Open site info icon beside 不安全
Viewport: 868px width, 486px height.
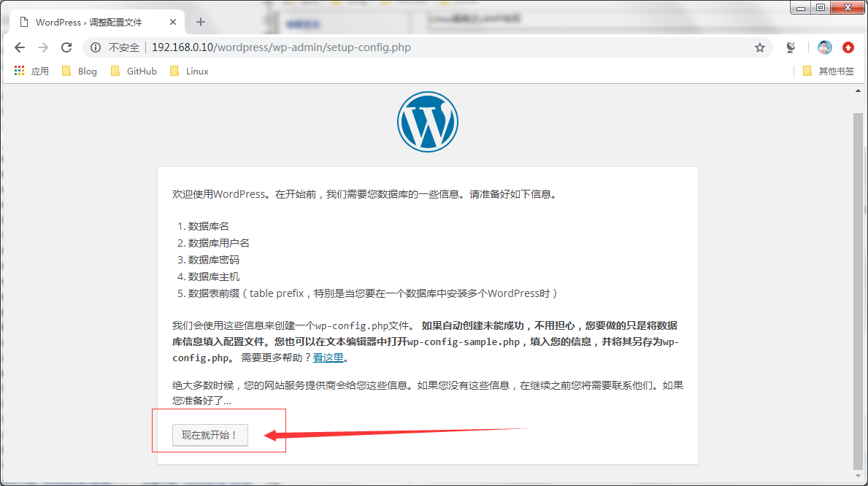pos(96,47)
